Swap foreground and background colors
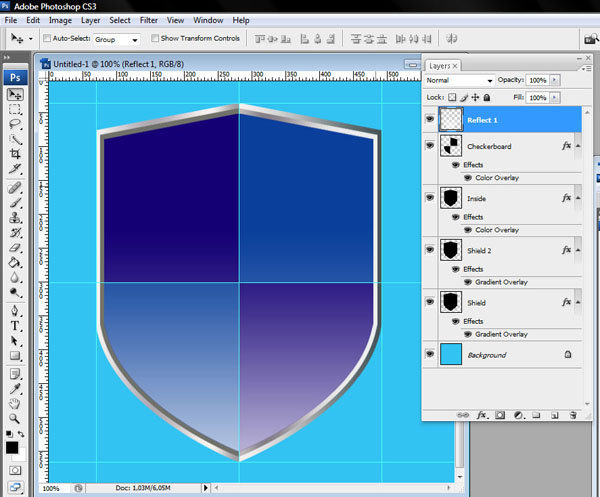Image resolution: width=600 pixels, height=497 pixels. tap(21, 434)
